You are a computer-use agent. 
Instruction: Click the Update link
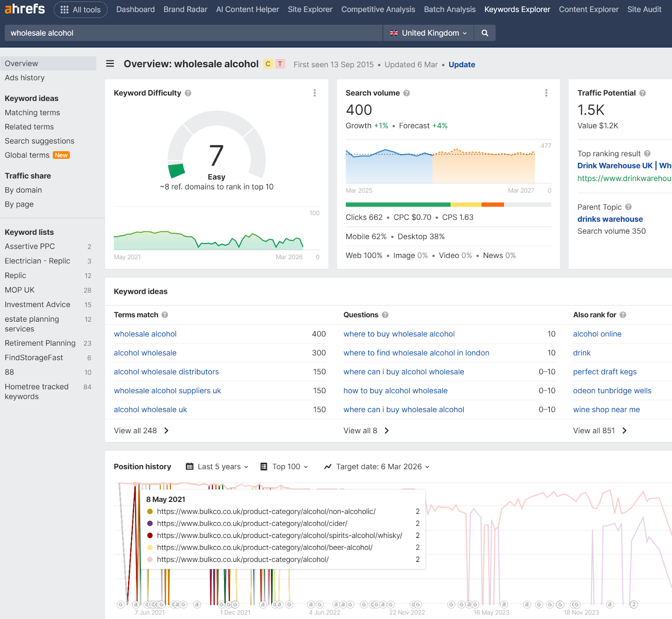coord(462,65)
